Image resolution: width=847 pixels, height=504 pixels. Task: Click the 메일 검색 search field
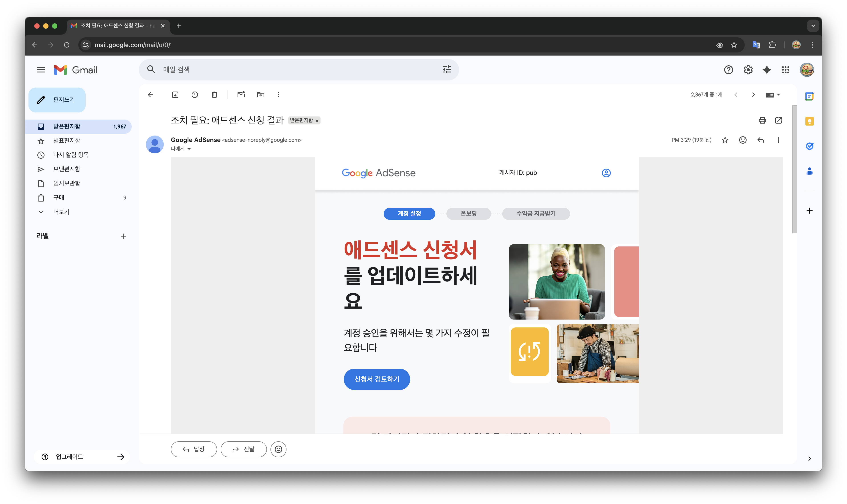(x=299, y=70)
